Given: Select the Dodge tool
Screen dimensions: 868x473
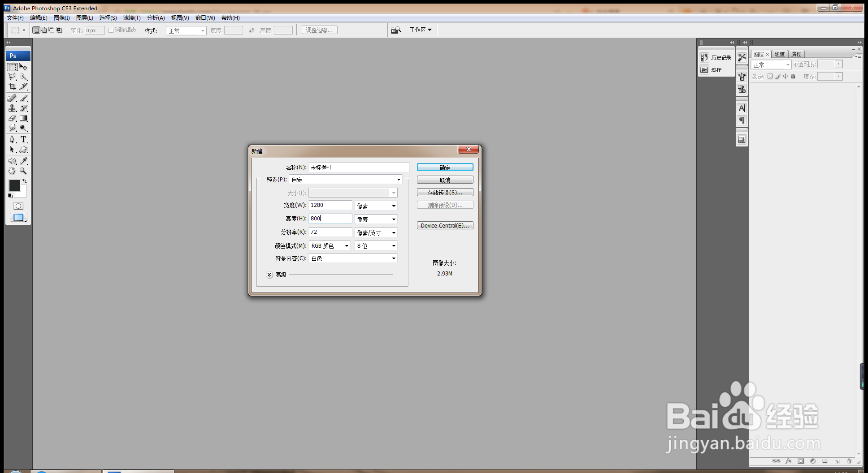Looking at the screenshot, I should pyautogui.click(x=24, y=128).
